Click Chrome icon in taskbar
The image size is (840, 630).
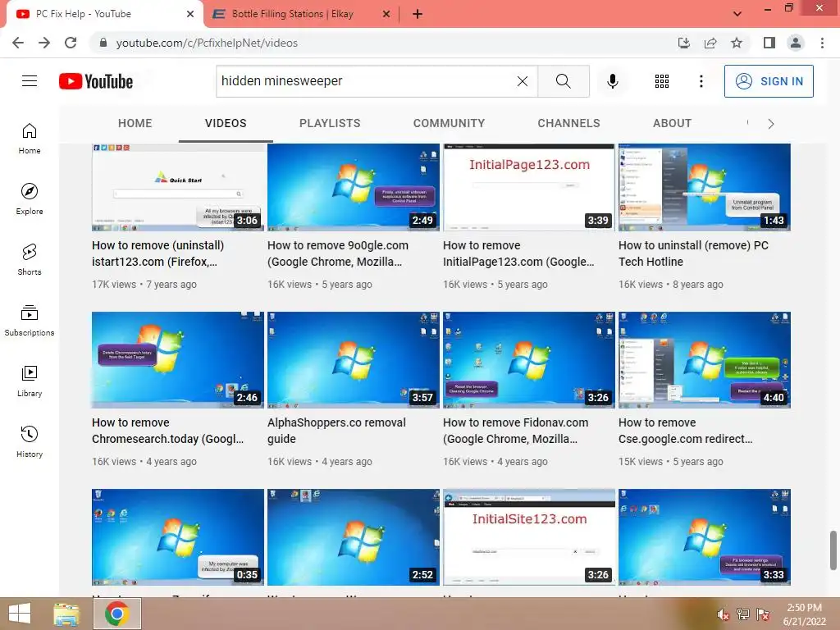[117, 614]
